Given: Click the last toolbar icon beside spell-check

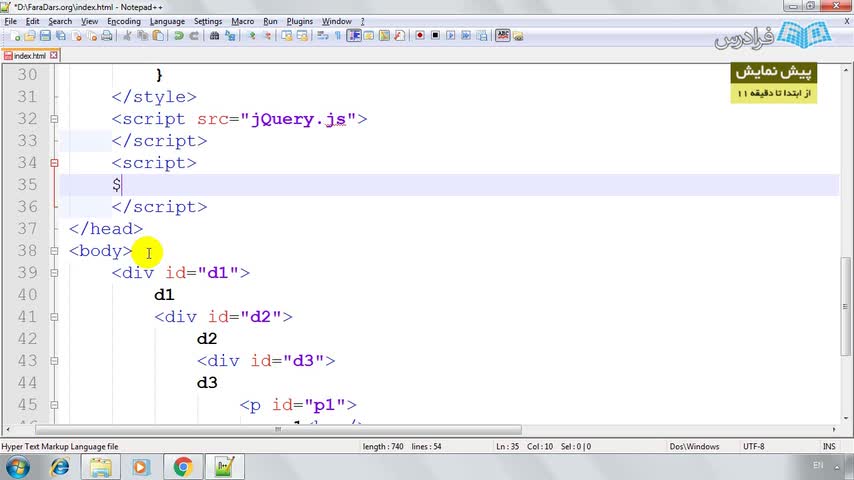Looking at the screenshot, I should (x=517, y=36).
